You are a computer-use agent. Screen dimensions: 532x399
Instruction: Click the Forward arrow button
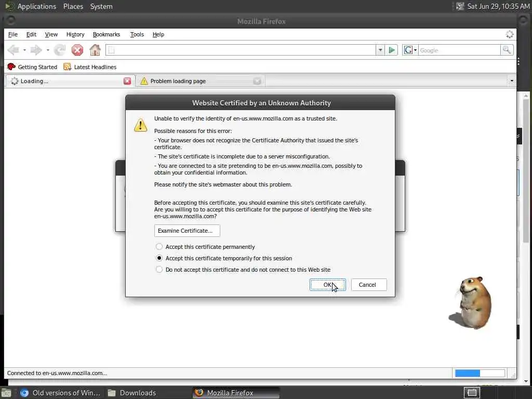36,50
